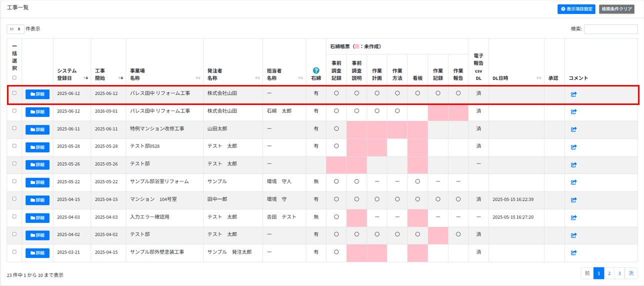
Task: Click the 次 next page button
Action: (631, 273)
